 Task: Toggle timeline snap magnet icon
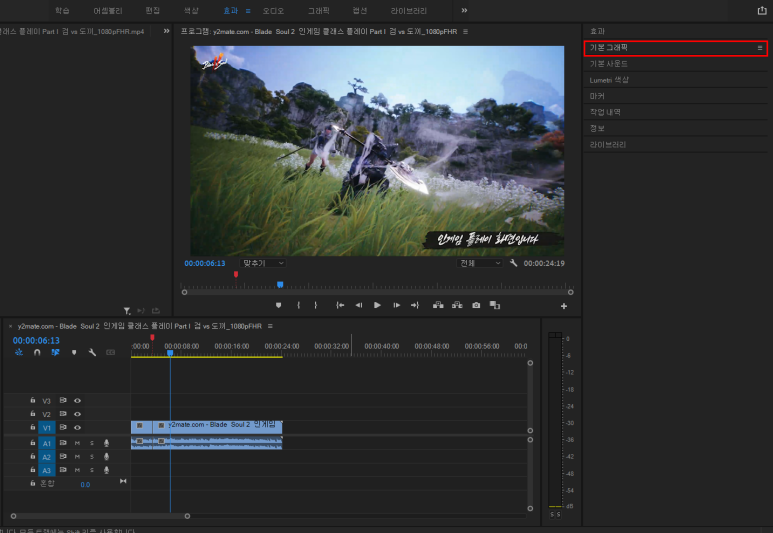pyautogui.click(x=37, y=352)
